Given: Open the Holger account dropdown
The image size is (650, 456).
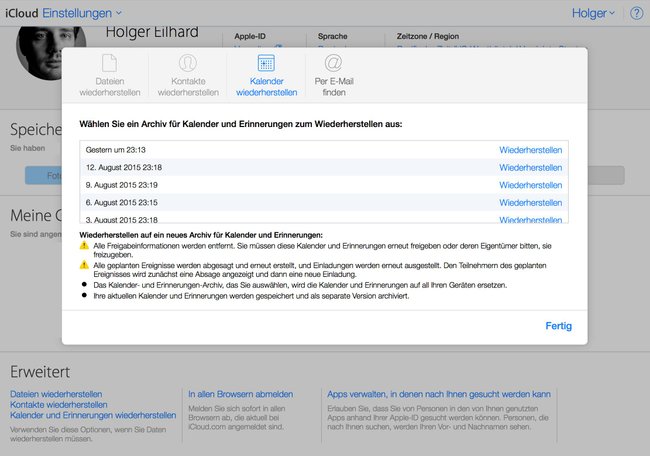Looking at the screenshot, I should [x=593, y=13].
